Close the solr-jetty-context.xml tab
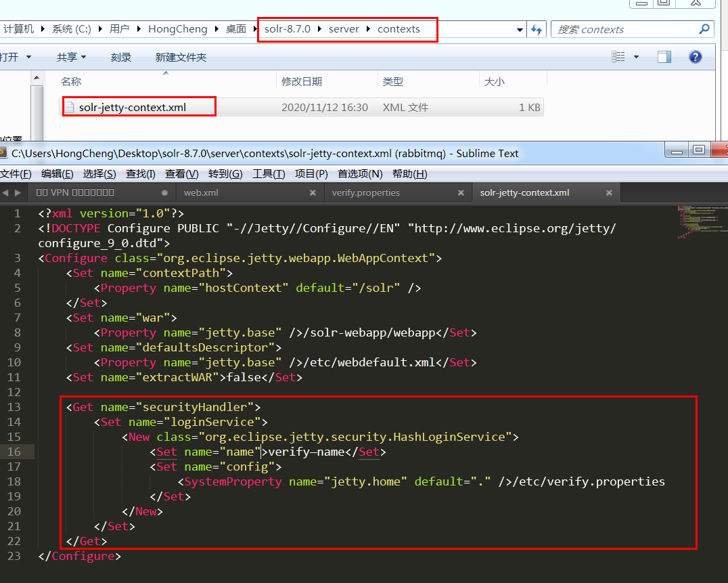 point(609,192)
